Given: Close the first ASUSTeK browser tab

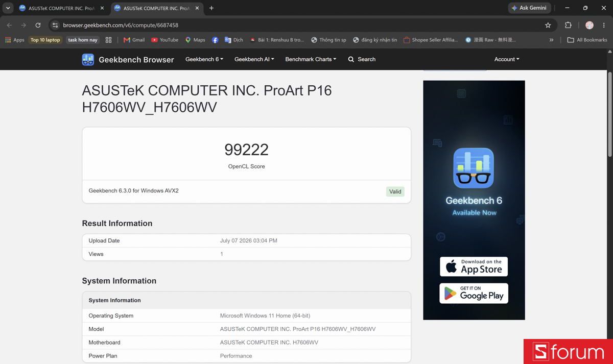Looking at the screenshot, I should 102,8.
